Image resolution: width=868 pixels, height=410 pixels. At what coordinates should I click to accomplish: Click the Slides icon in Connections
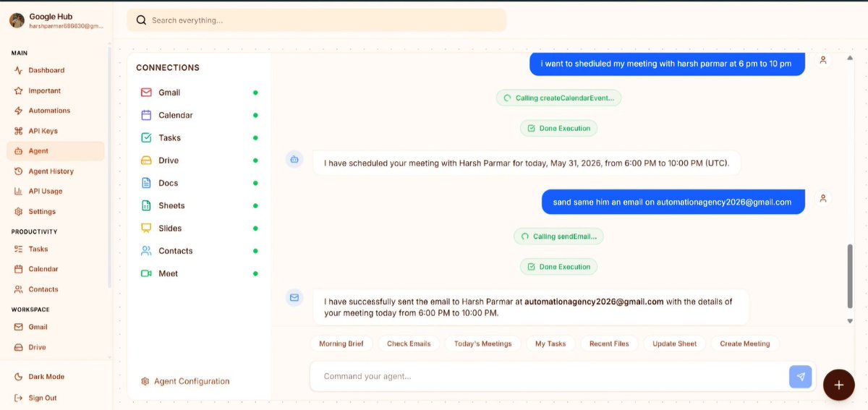click(x=146, y=228)
